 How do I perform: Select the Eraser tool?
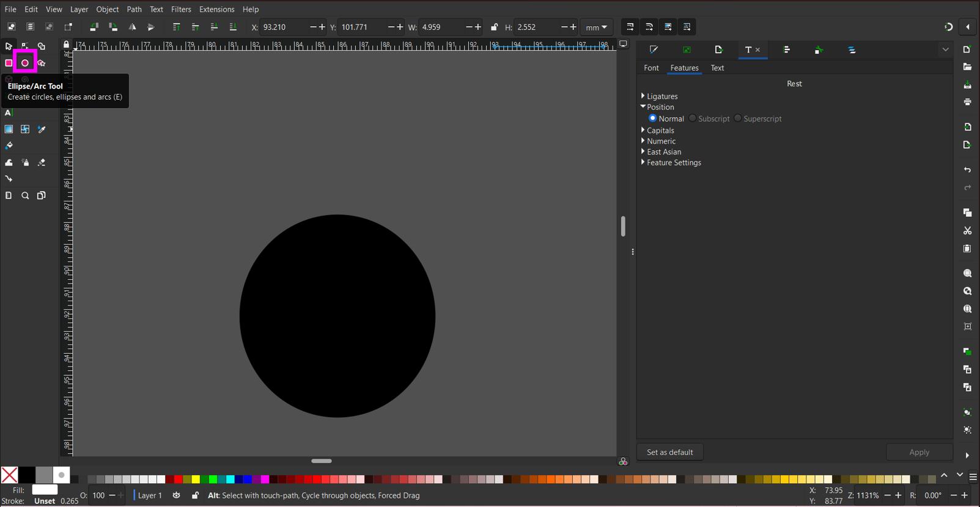(42, 162)
